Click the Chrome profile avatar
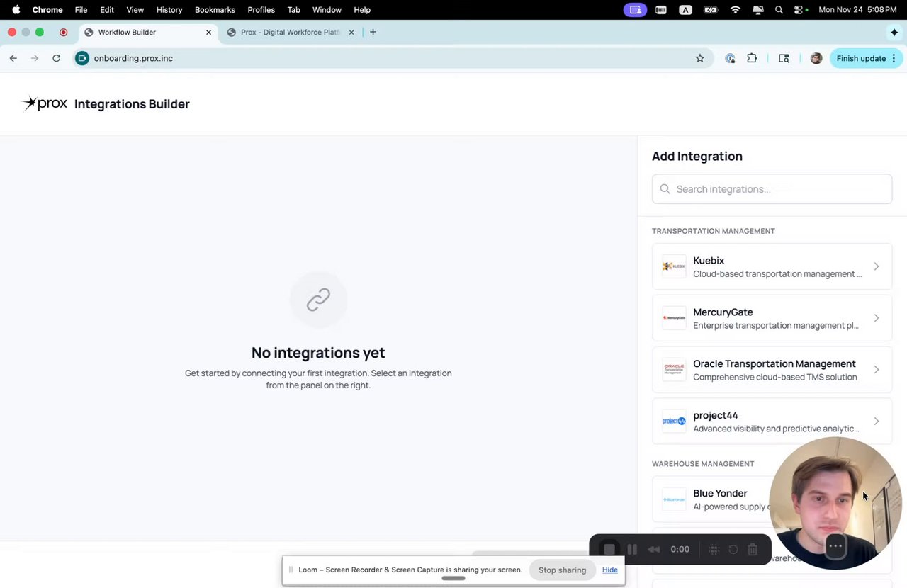The image size is (907, 588). 816,58
